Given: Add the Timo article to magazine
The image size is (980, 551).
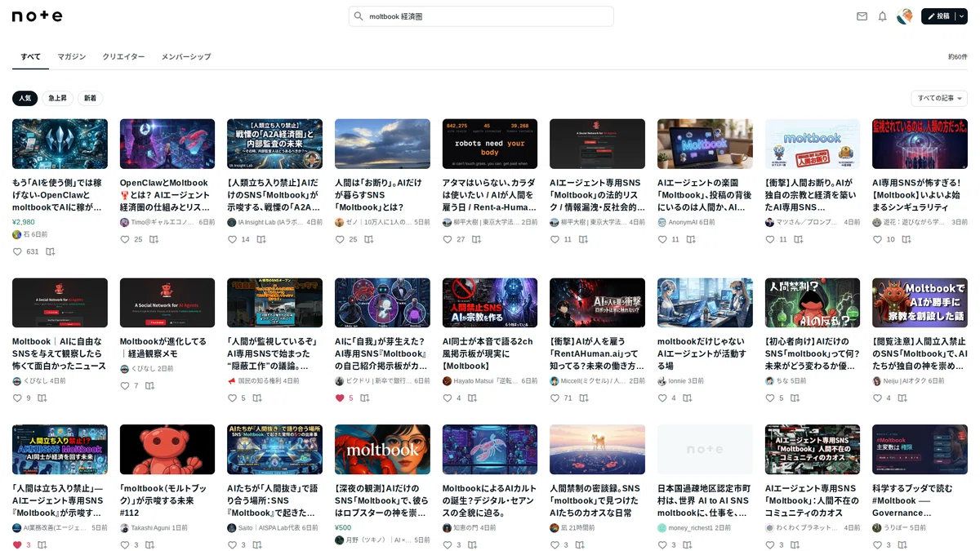Looking at the screenshot, I should tap(154, 239).
